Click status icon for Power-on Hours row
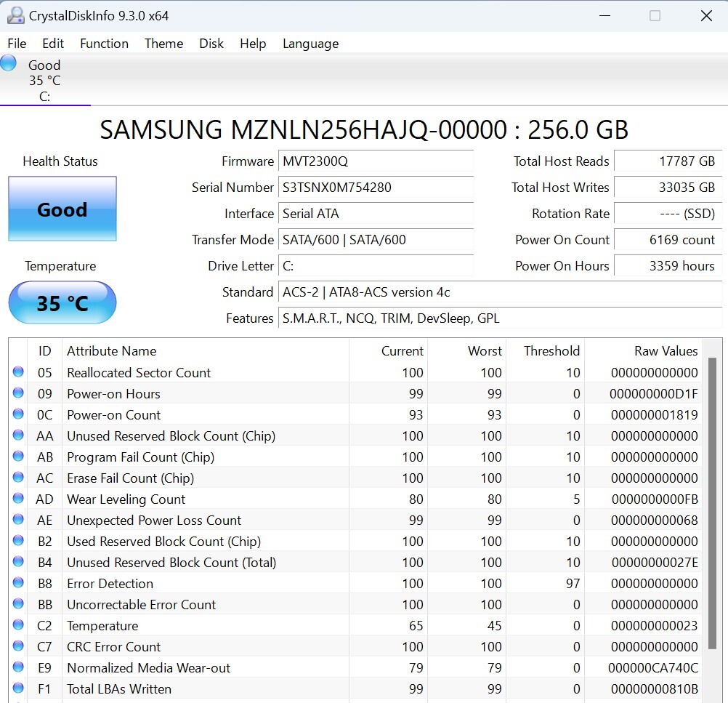This screenshot has width=728, height=703. [x=18, y=393]
